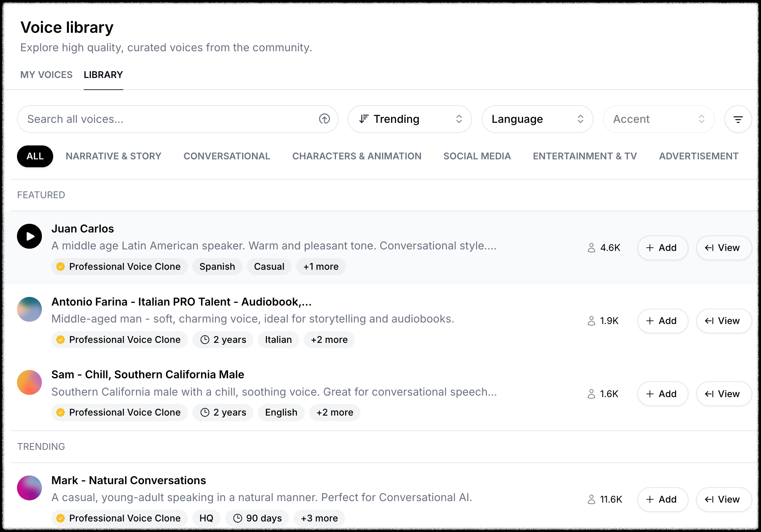
Task: Expand '+3 more' tags on Mark voice
Action: pos(319,518)
